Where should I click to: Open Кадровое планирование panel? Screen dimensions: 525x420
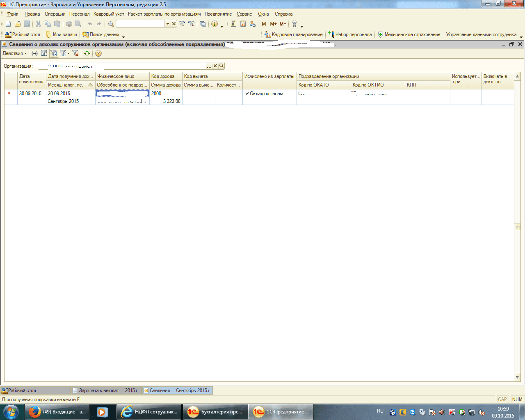pos(293,34)
